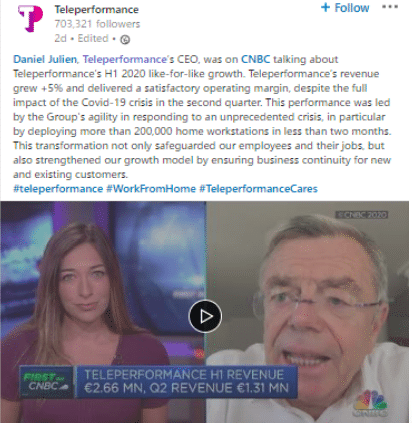Click the Teleperformance H1 revenue headline banner
The width and height of the screenshot is (412, 423).
pyautogui.click(x=186, y=382)
